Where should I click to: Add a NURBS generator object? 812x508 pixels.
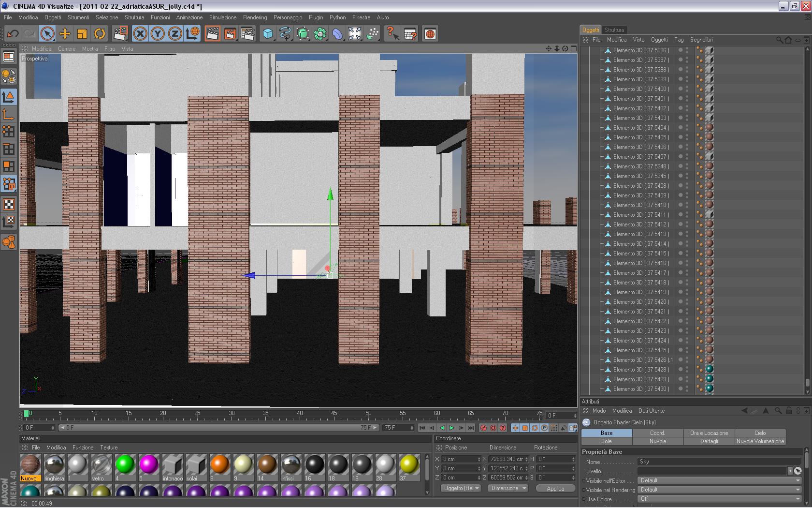(x=303, y=34)
